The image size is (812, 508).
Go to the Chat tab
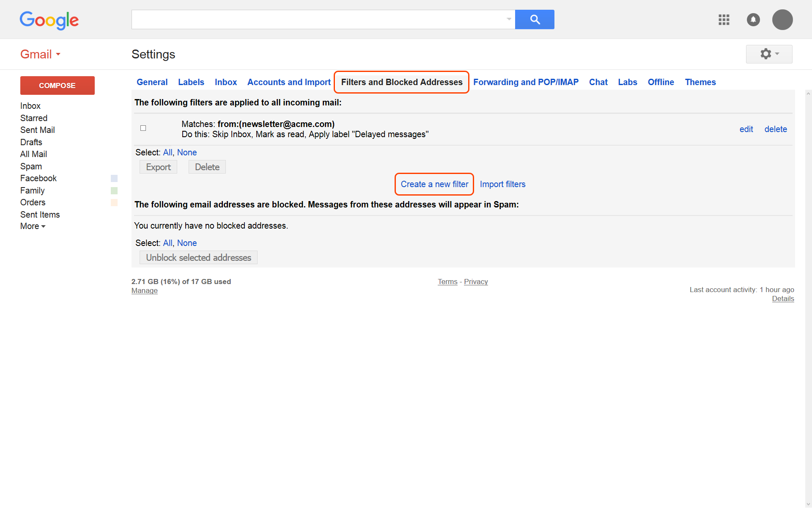(598, 82)
